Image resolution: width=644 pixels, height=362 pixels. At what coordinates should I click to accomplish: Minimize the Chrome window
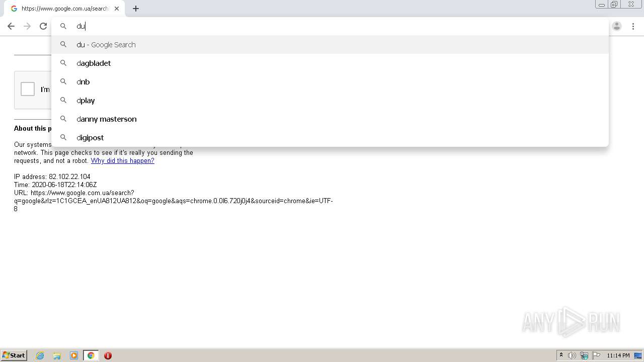[x=602, y=5]
